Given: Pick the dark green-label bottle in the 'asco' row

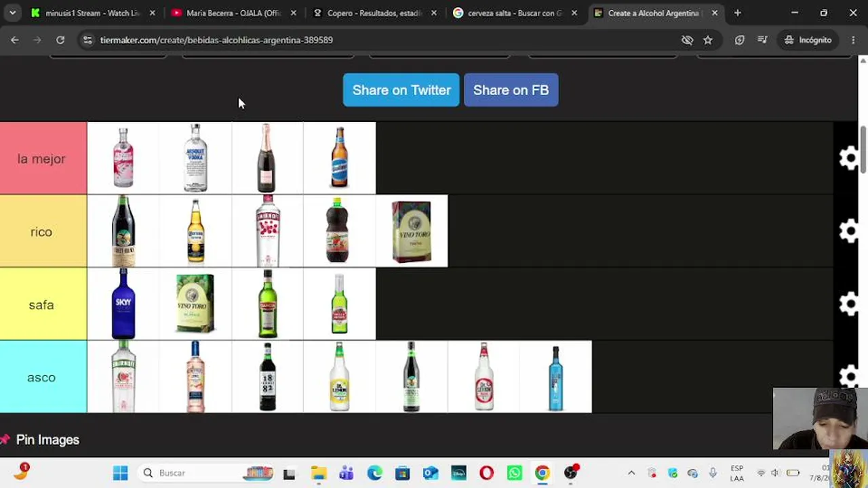Looking at the screenshot, I should click(412, 377).
